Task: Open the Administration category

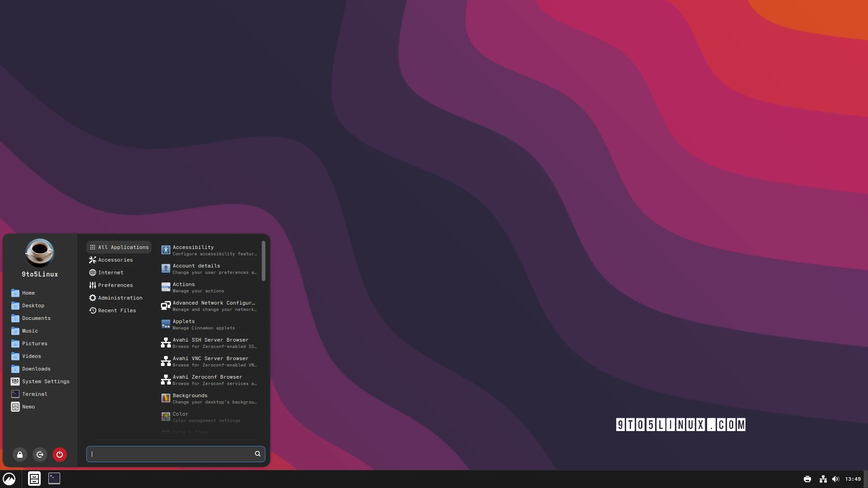Action: click(x=119, y=298)
